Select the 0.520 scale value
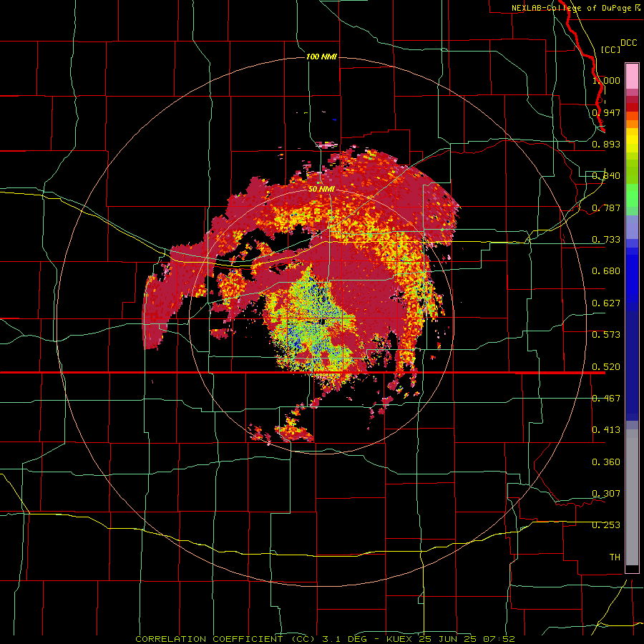Viewport: 644px width, 644px height. click(x=606, y=367)
